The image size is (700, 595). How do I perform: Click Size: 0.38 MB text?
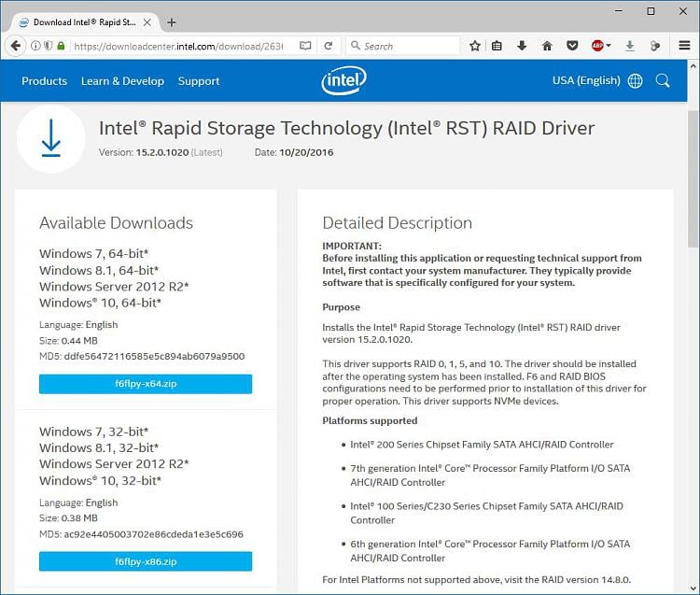click(x=68, y=518)
